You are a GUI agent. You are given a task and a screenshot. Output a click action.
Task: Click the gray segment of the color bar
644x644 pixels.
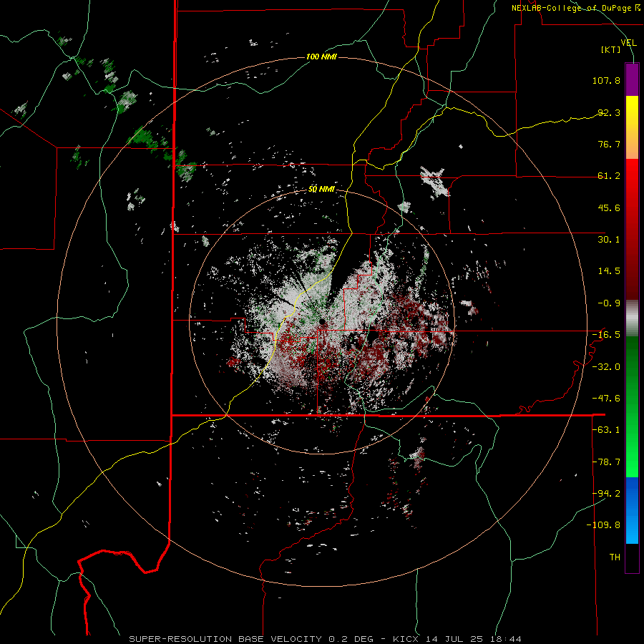click(632, 318)
